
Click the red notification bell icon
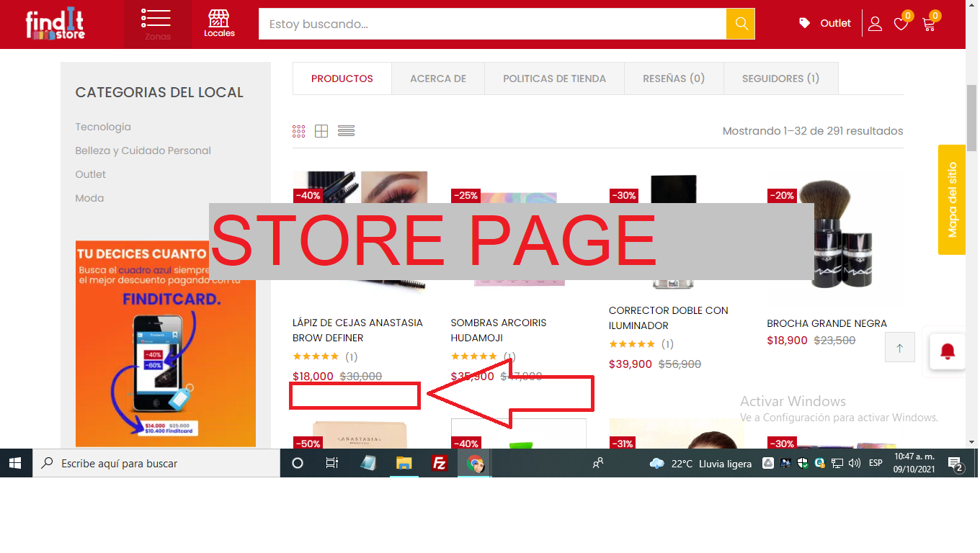click(x=948, y=351)
